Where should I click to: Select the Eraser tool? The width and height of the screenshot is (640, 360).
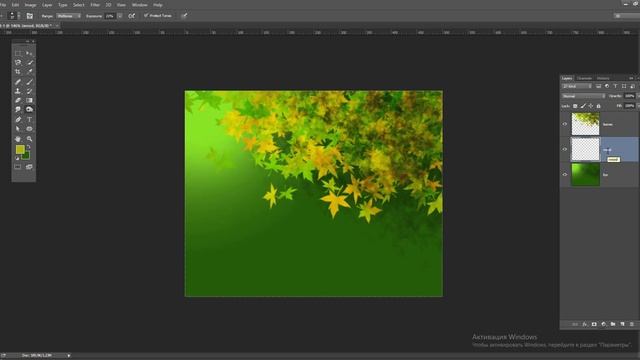pyautogui.click(x=18, y=100)
